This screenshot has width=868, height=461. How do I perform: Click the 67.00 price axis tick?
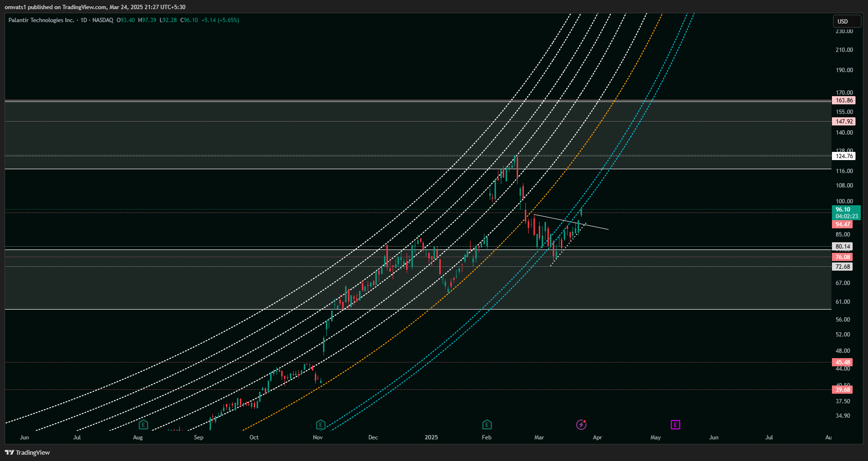[x=843, y=283]
